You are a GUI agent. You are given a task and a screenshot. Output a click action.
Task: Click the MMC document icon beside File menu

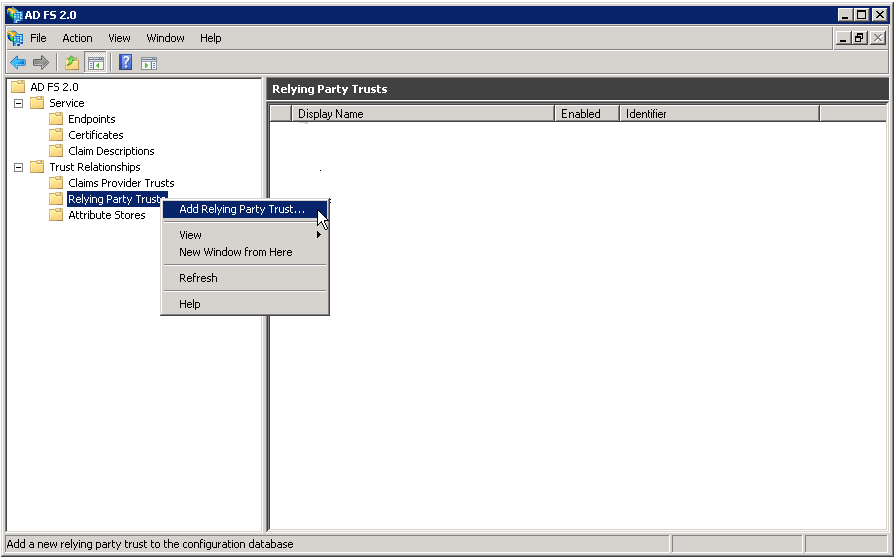[x=15, y=38]
